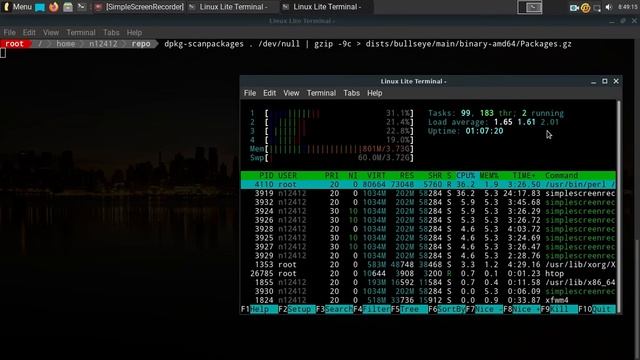Sort by CPU% column header in htop
Image resolution: width=640 pixels, height=360 pixels.
click(x=465, y=176)
